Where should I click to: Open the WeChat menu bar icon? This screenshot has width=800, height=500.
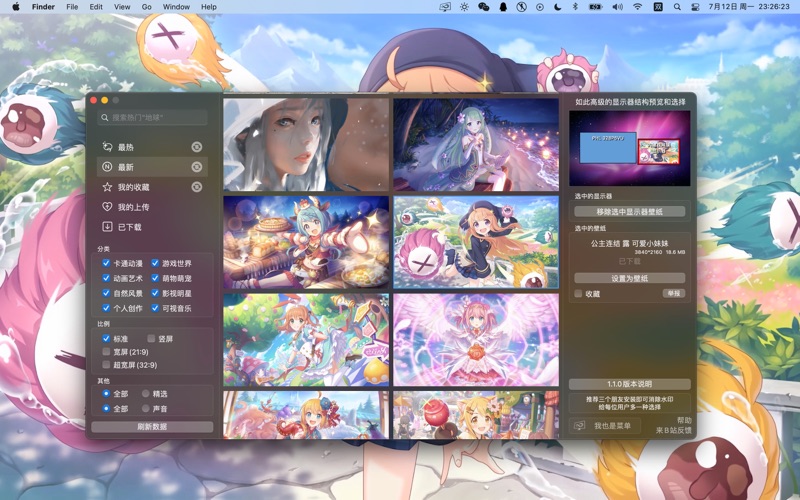tap(483, 7)
